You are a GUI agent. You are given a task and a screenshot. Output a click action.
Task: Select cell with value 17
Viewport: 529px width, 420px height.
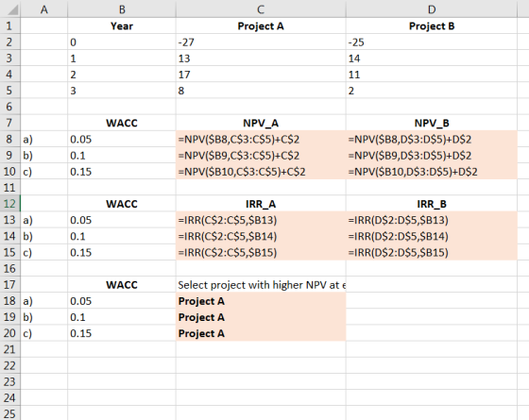coord(261,75)
